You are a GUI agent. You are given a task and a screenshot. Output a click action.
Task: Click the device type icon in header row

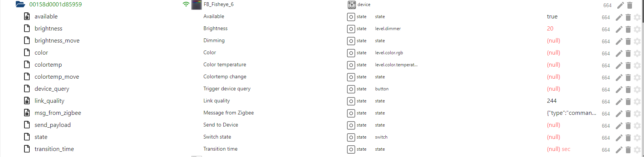click(x=352, y=5)
